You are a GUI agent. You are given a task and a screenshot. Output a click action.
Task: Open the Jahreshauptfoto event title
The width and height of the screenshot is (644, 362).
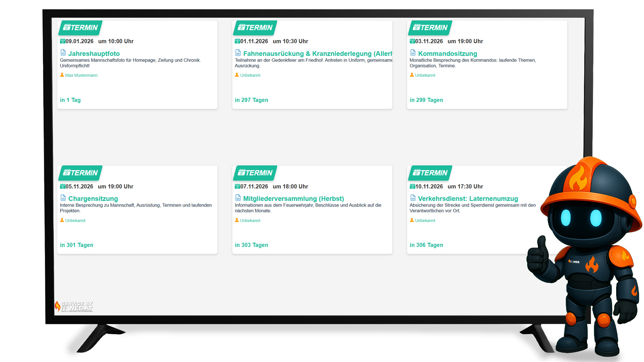tap(94, 54)
